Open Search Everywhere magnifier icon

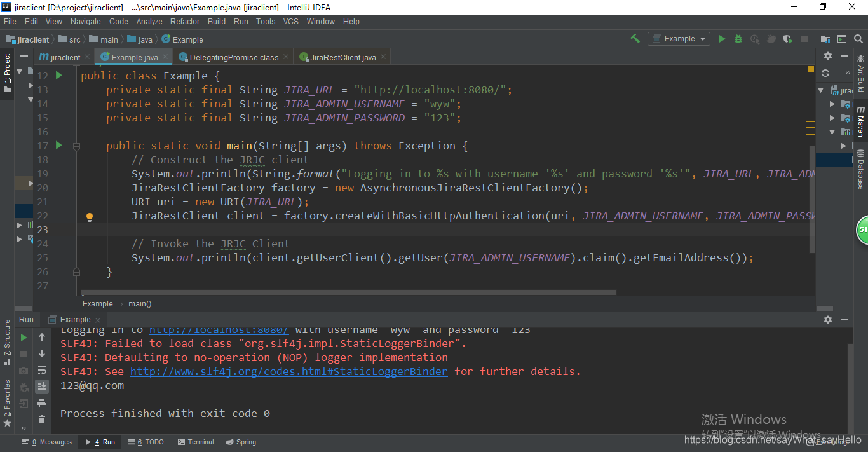858,39
